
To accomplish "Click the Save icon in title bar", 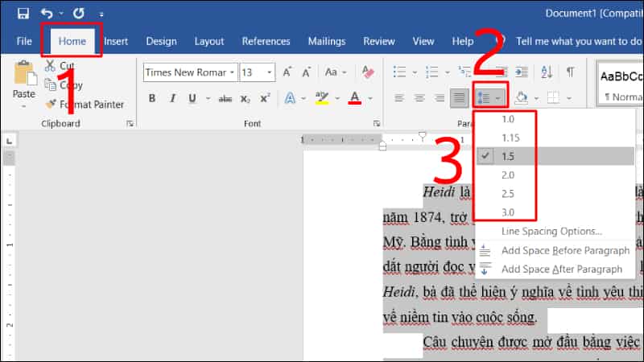I will pos(23,14).
